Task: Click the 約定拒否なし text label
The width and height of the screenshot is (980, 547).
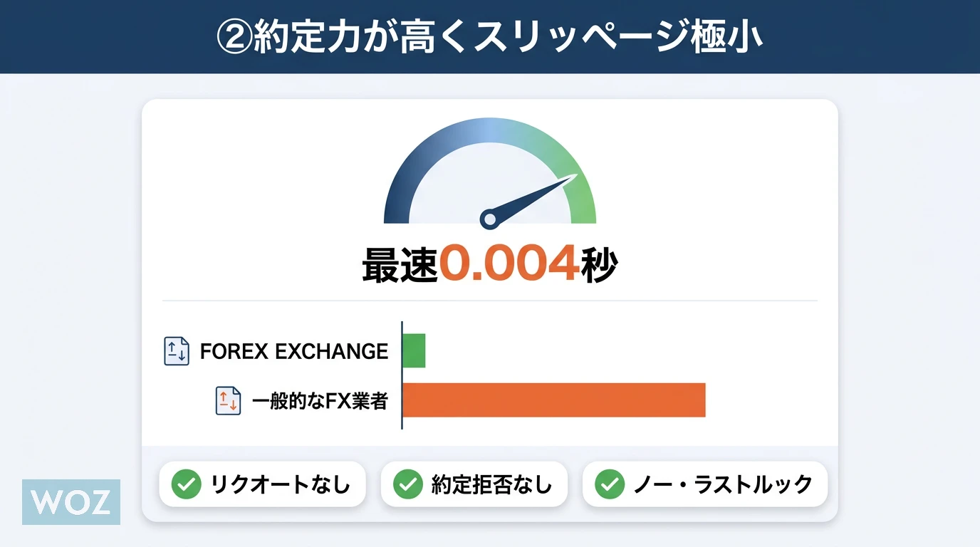Action: pyautogui.click(x=491, y=485)
